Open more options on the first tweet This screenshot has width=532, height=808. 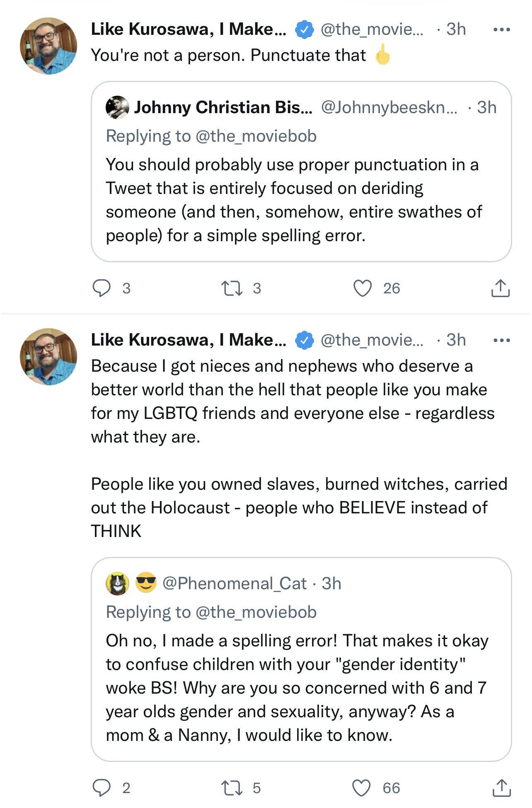coord(502,29)
